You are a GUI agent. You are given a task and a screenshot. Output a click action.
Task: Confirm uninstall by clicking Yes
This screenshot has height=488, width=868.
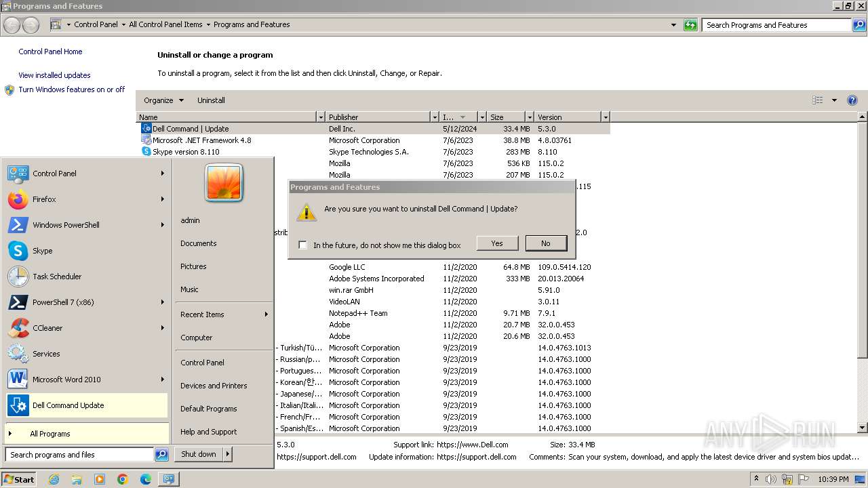[497, 243]
